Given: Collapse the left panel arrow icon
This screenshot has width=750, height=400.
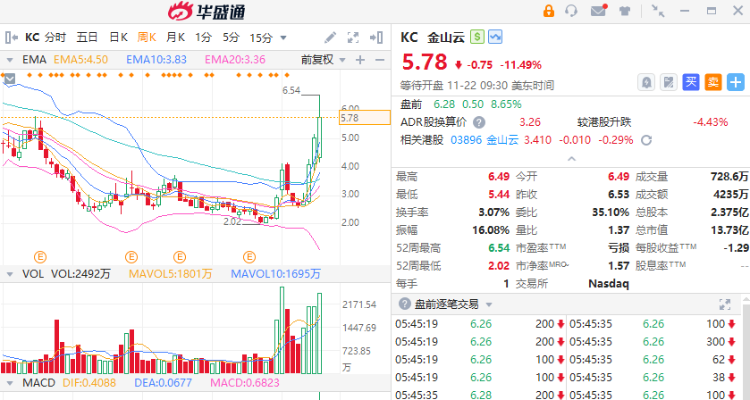Looking at the screenshot, I should [x=11, y=37].
